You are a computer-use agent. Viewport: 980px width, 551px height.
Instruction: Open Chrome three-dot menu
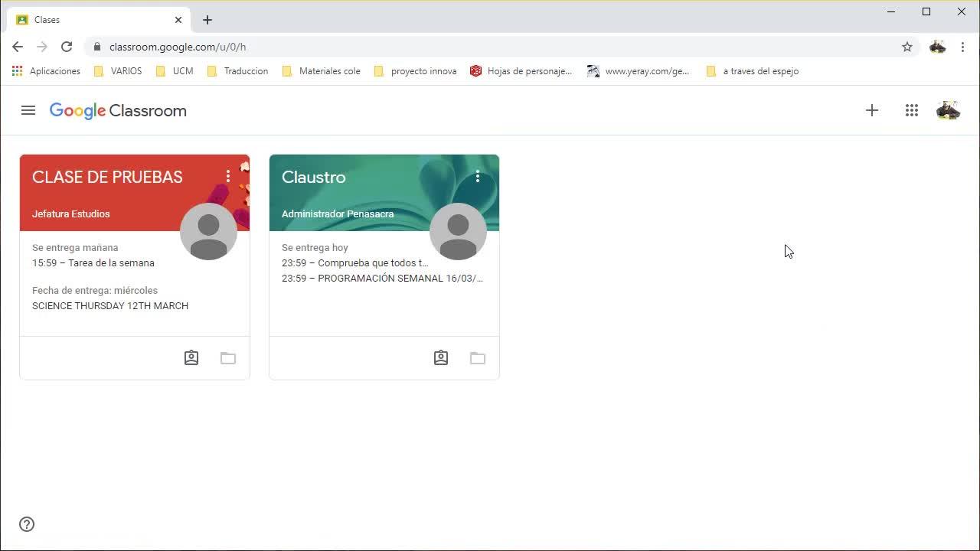962,47
